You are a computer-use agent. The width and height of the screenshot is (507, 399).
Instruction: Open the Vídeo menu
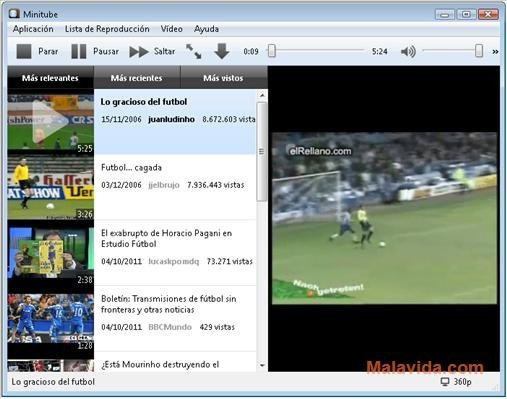point(171,29)
